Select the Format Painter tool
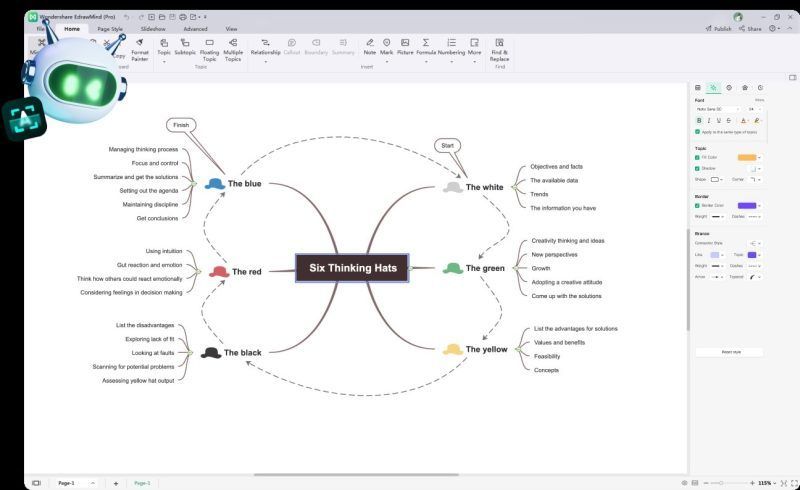800x490 pixels. click(x=139, y=49)
